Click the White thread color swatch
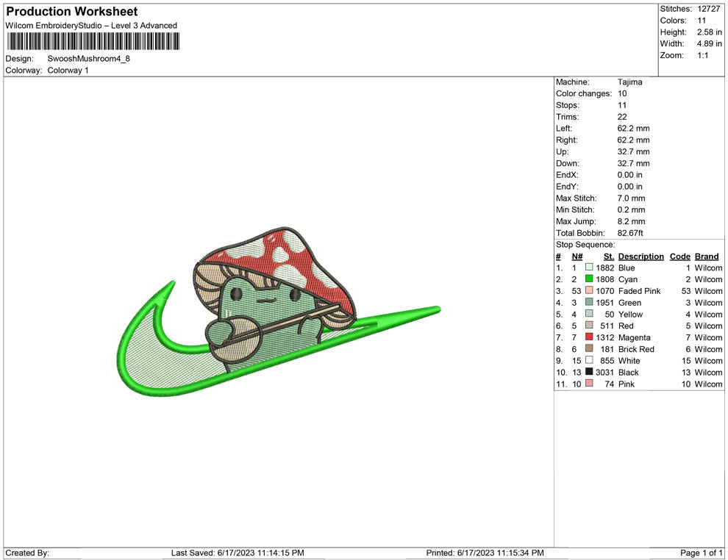Image resolution: width=728 pixels, height=560 pixels. (x=589, y=360)
